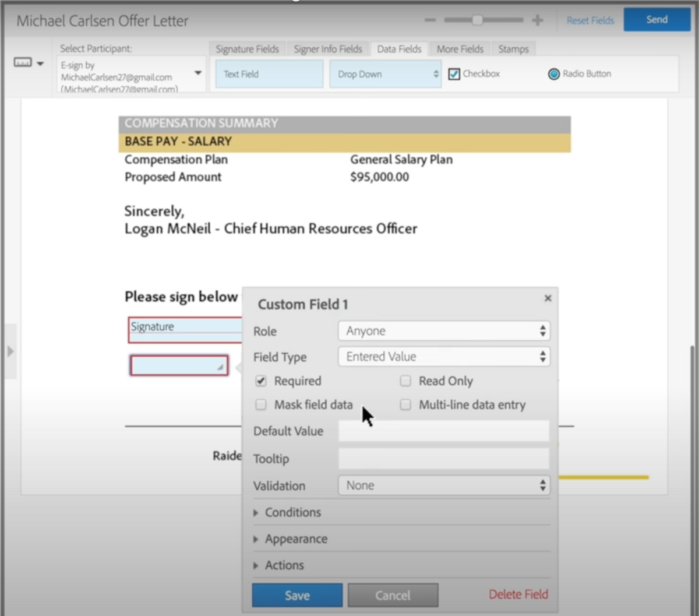699x616 pixels.
Task: Enable the Read Only checkbox
Action: (x=405, y=381)
